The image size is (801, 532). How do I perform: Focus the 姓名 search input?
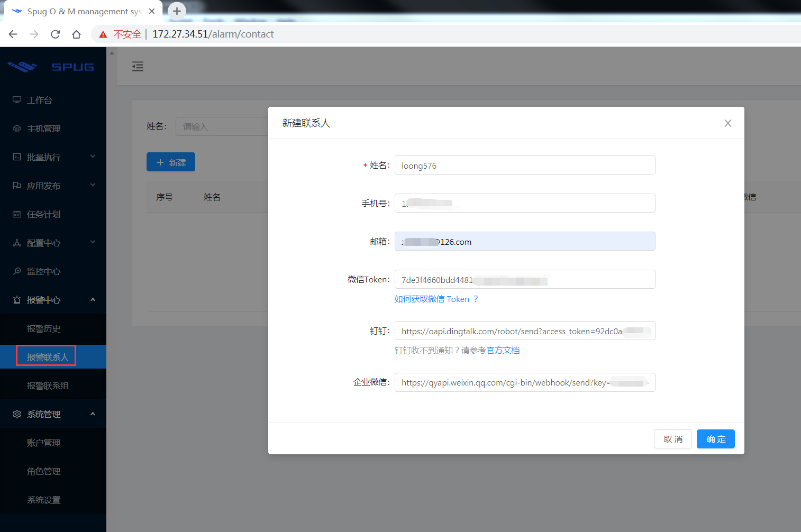coord(222,126)
